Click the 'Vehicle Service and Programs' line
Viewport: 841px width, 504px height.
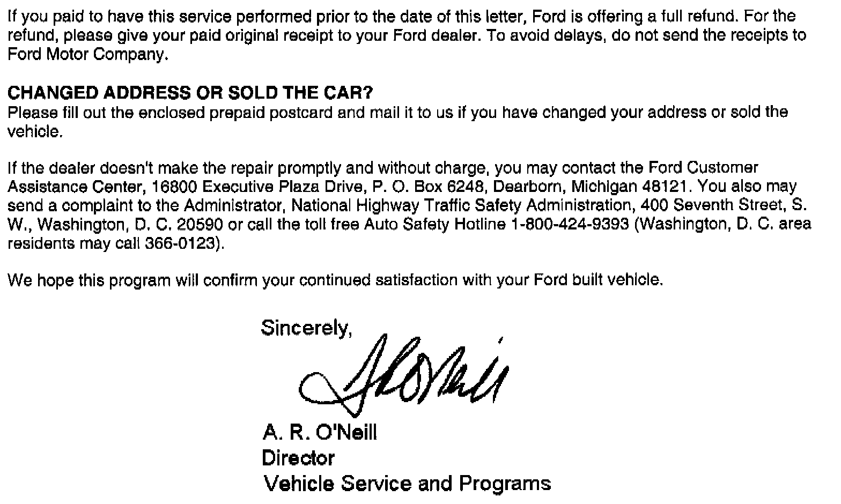point(407,484)
